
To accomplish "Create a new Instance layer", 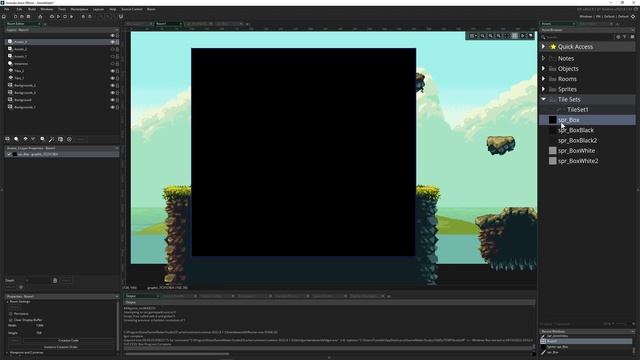I will [x=16, y=139].
